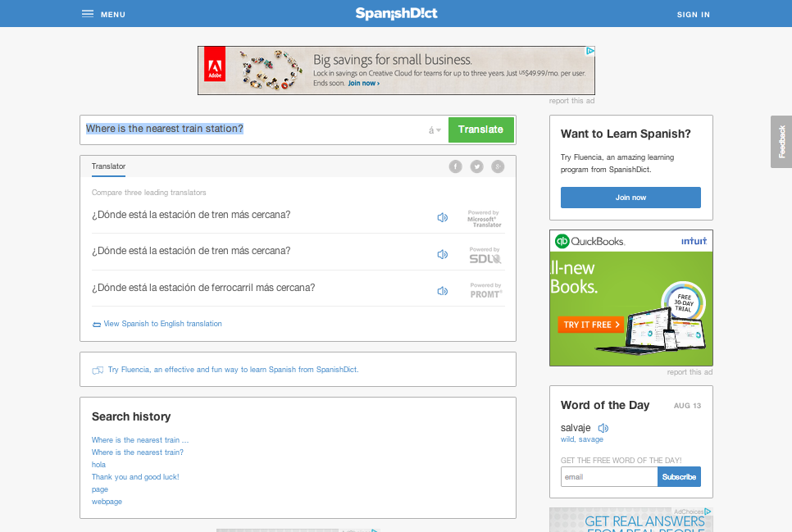The width and height of the screenshot is (792, 532).
Task: Click SIGN IN in header
Action: (x=693, y=15)
